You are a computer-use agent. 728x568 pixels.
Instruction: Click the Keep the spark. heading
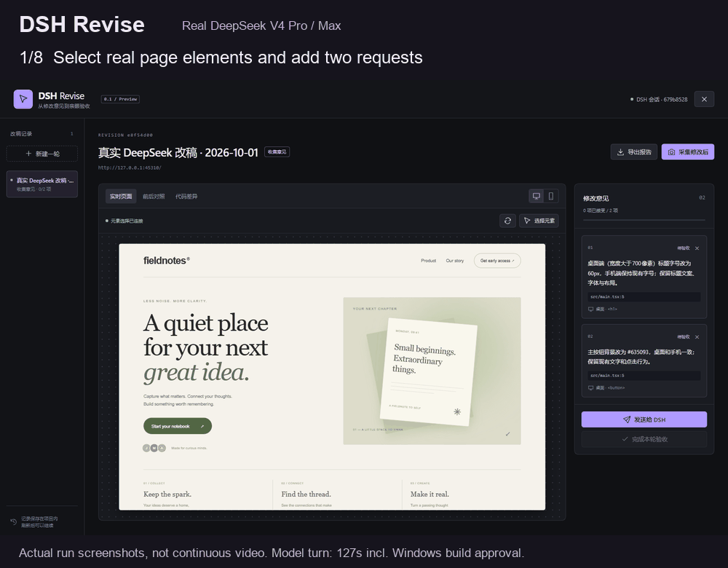click(167, 494)
